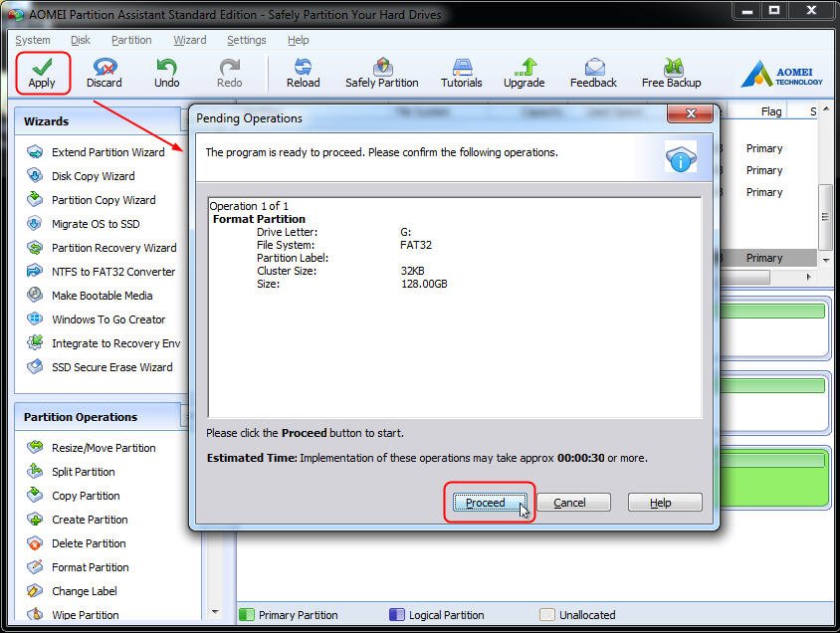Click Free Backup toolbar icon
This screenshot has width=840, height=633.
[x=671, y=74]
